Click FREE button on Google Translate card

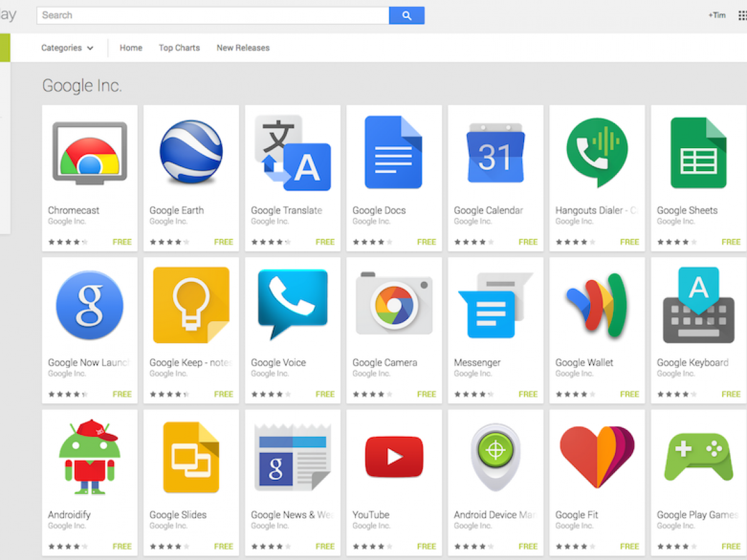point(325,242)
